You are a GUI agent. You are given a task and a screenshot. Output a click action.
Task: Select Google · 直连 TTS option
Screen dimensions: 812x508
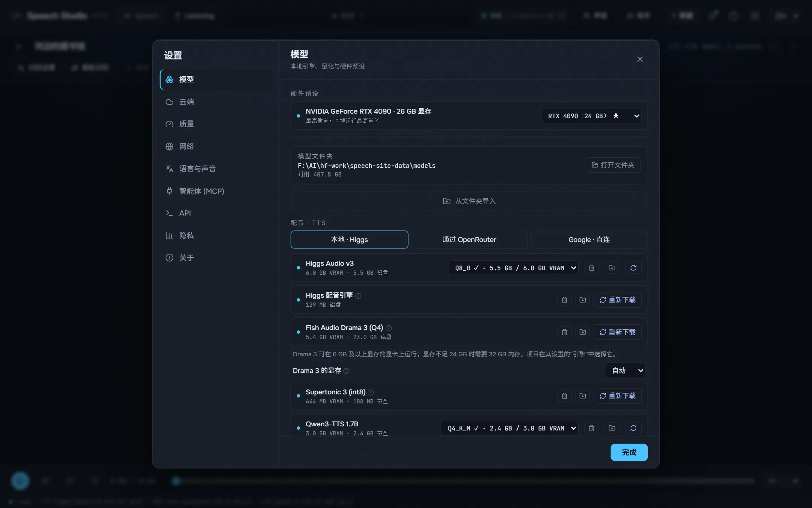click(x=589, y=240)
